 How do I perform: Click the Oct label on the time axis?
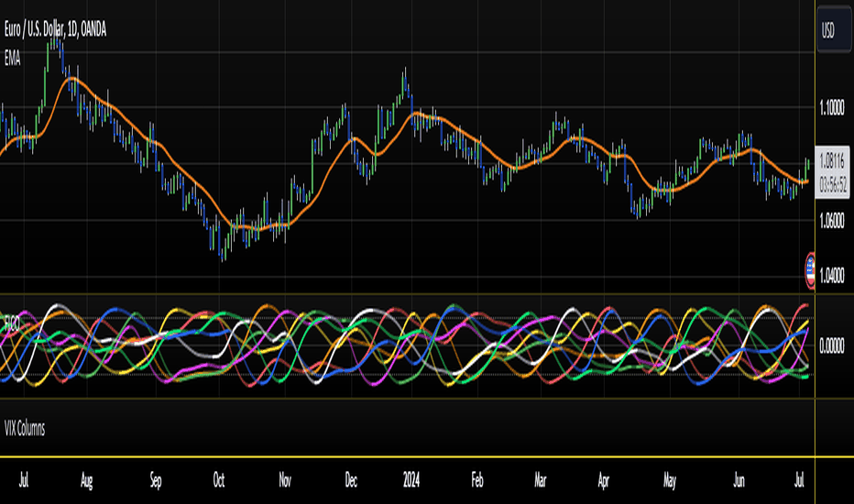[218, 480]
